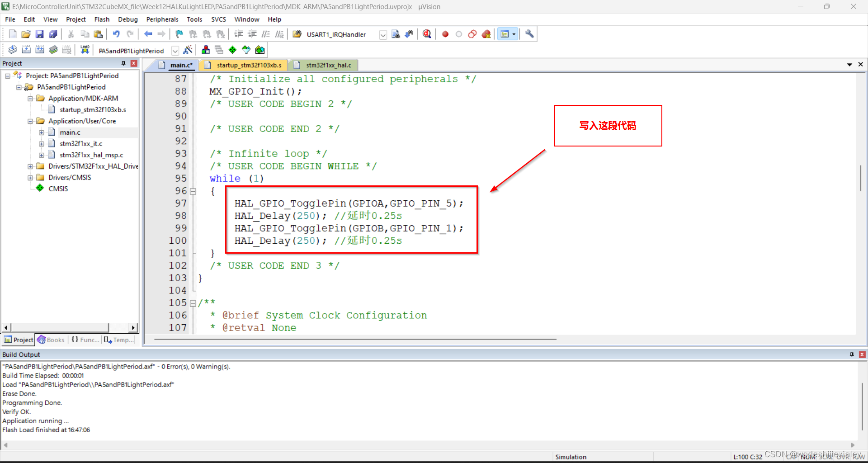The height and width of the screenshot is (463, 868).
Task: Translate the current file
Action: (x=13, y=50)
